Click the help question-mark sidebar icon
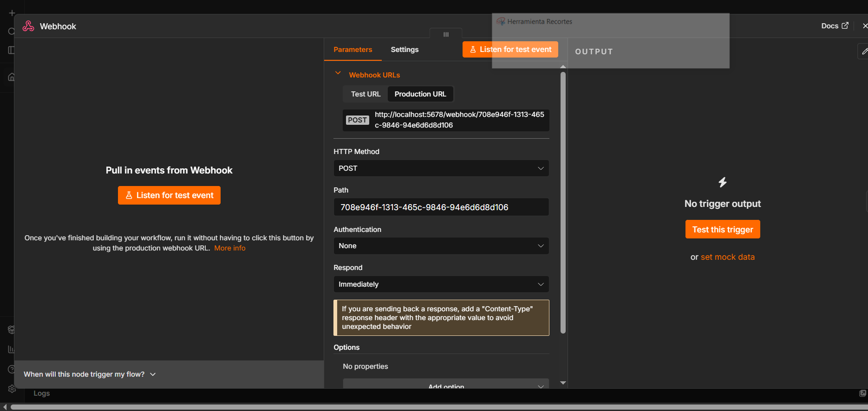This screenshot has height=411, width=868. pyautogui.click(x=12, y=369)
